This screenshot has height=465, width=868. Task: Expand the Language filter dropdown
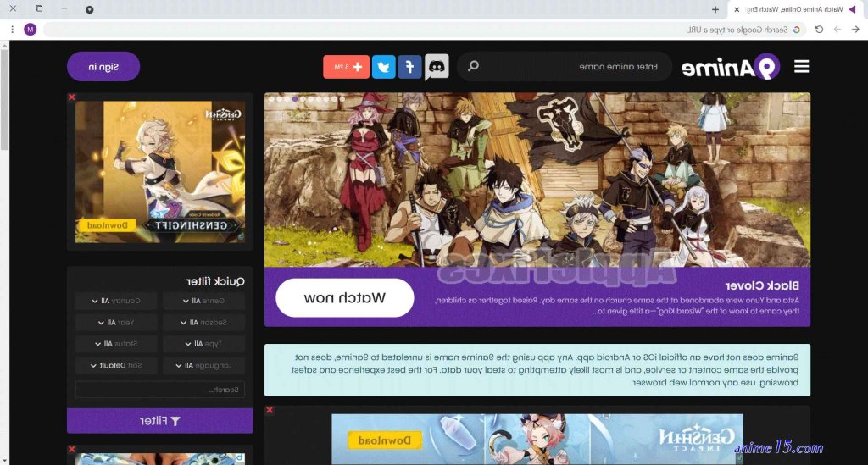[x=203, y=365]
